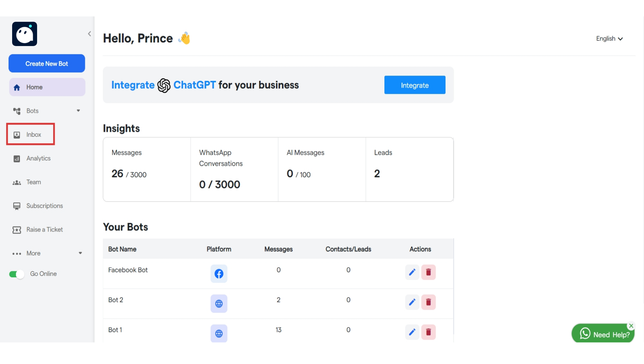Click the Platform column header

click(x=219, y=249)
